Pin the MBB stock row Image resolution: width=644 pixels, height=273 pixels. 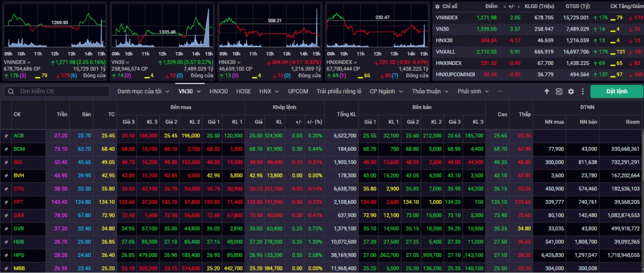(6, 268)
